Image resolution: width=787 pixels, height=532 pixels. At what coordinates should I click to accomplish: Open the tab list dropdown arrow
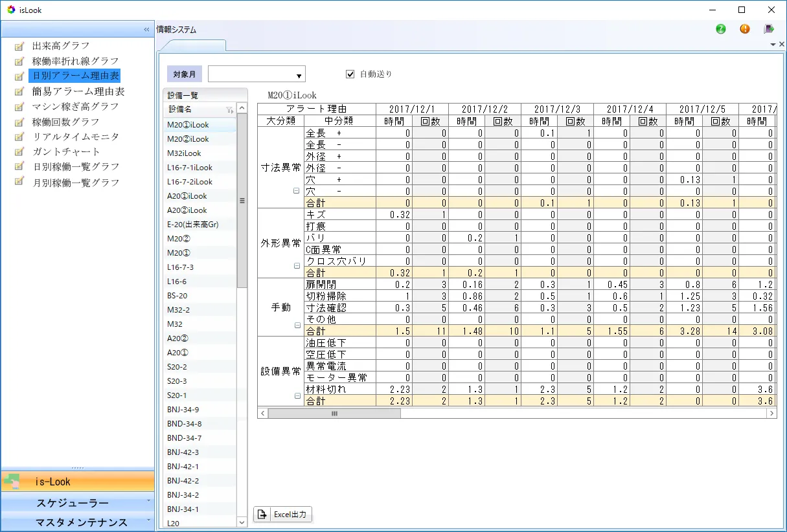tap(773, 45)
